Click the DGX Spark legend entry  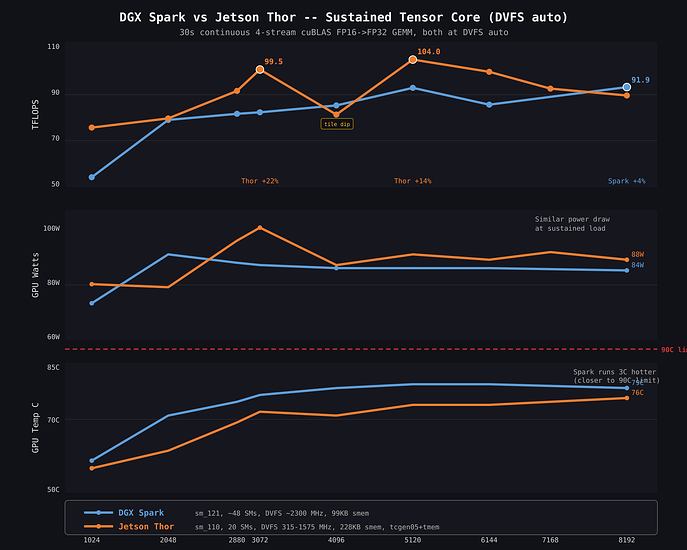coord(124,513)
